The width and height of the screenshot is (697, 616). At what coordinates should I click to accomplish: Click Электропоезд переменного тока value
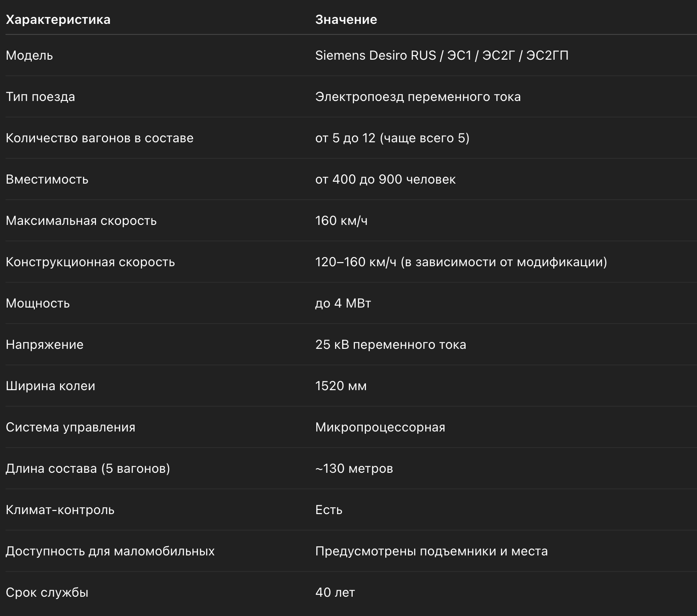click(418, 97)
